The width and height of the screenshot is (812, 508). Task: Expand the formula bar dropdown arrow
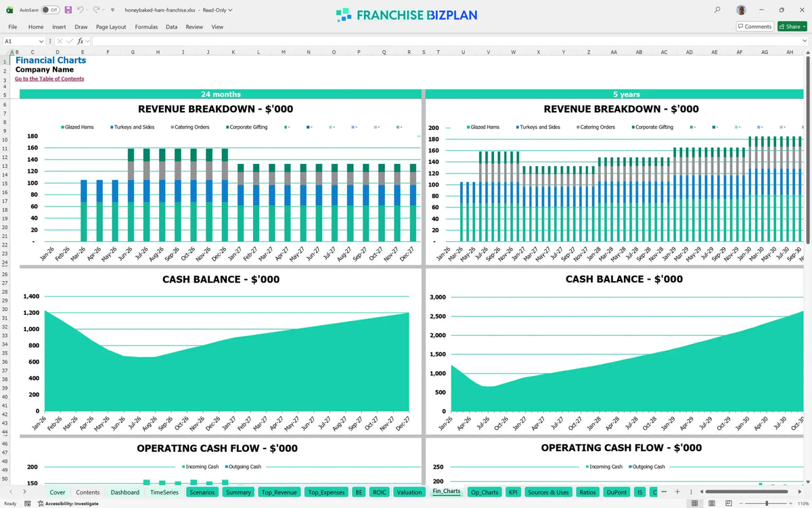pyautogui.click(x=805, y=41)
